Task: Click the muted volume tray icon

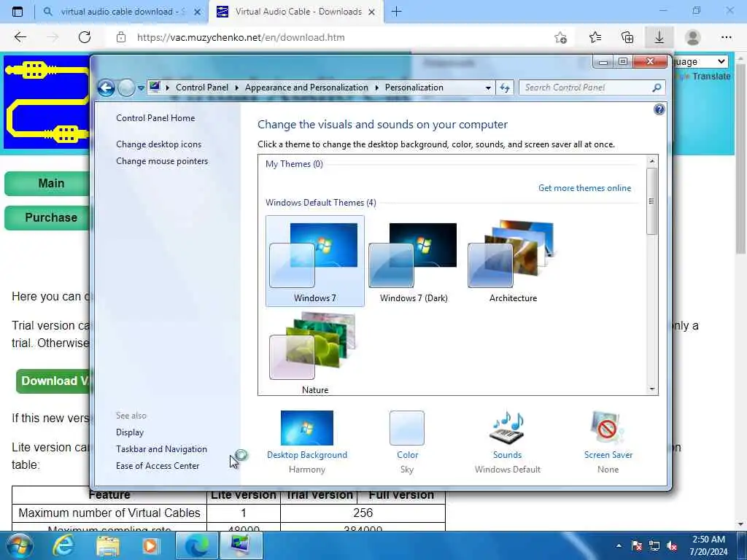Action: 672,545
